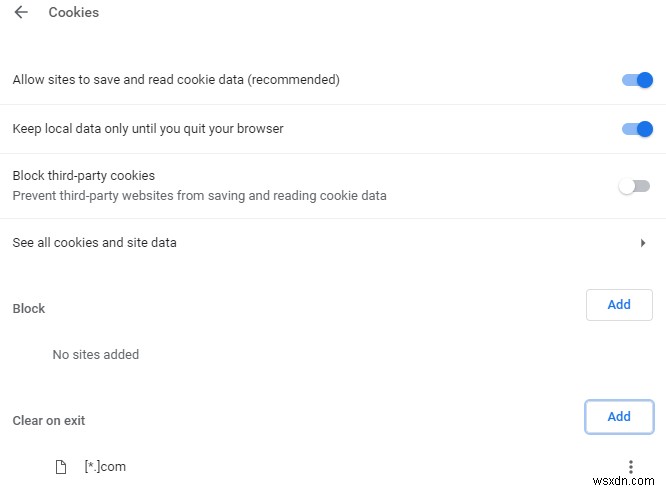Click the Block third-party cookies label
Screen dimensions: 666x491
click(x=84, y=176)
